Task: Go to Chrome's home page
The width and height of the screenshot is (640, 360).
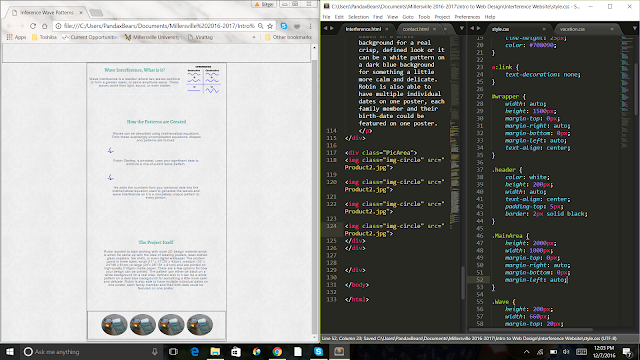Action: click(x=44, y=26)
